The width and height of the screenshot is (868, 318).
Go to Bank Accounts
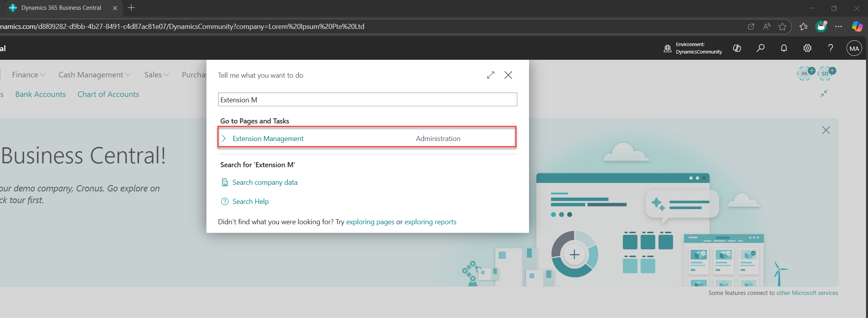40,94
